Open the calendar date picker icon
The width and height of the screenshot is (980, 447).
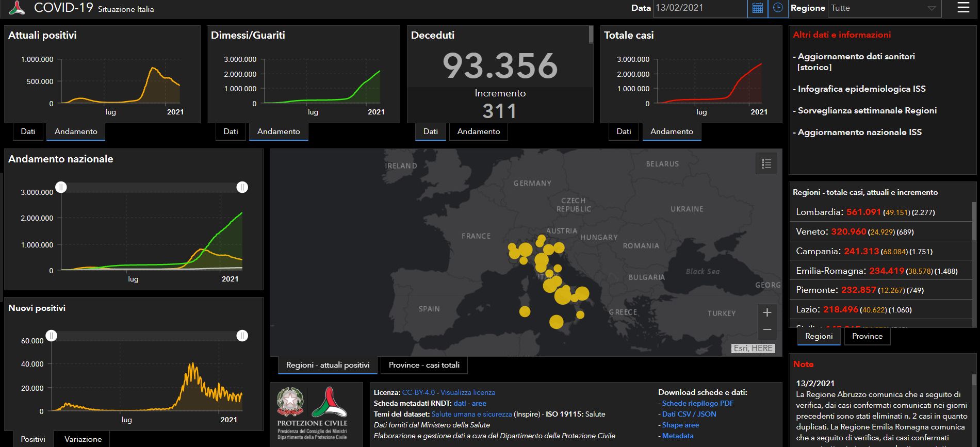[757, 8]
